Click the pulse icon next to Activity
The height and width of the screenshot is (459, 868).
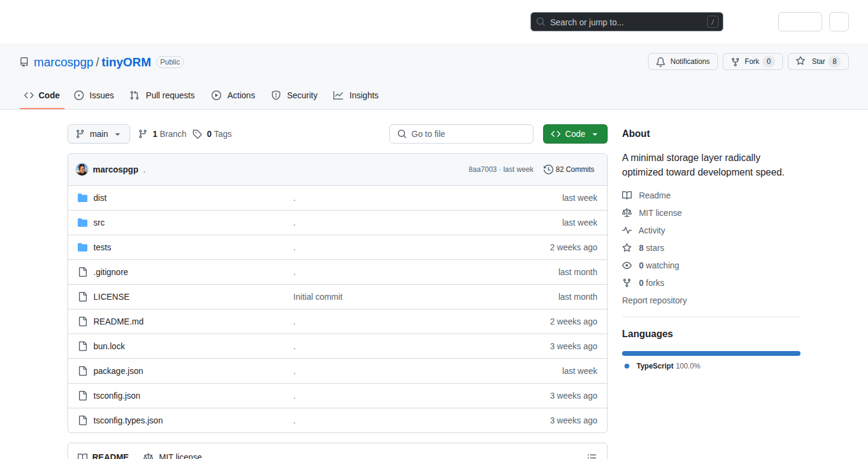coord(627,230)
